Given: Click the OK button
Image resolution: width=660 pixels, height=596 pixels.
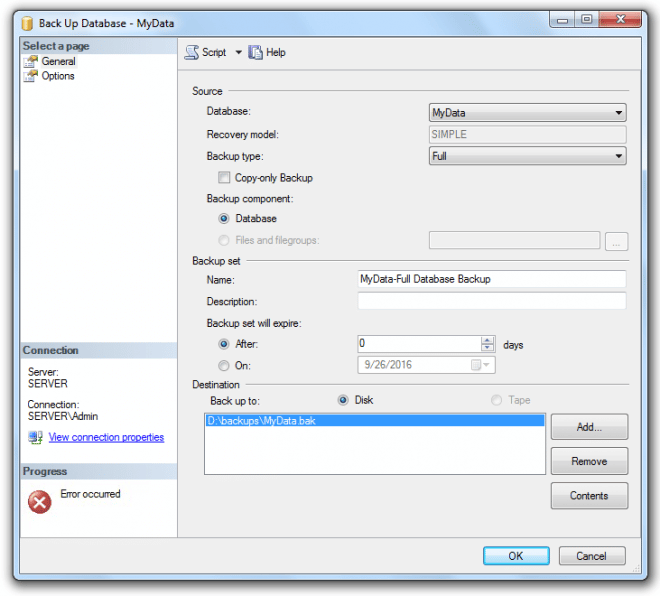Looking at the screenshot, I should pos(516,556).
